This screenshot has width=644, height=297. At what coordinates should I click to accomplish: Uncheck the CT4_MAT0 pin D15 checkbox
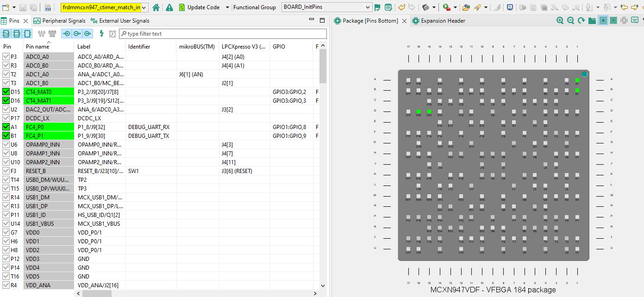(x=6, y=92)
